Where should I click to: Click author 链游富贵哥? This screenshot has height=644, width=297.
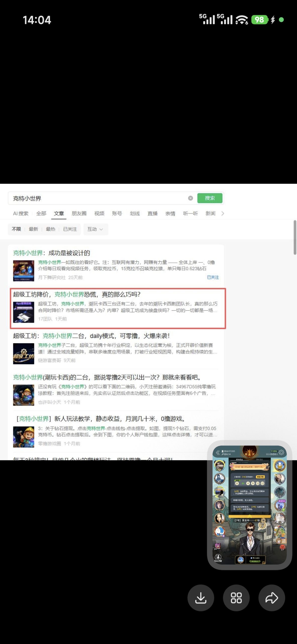49,360
